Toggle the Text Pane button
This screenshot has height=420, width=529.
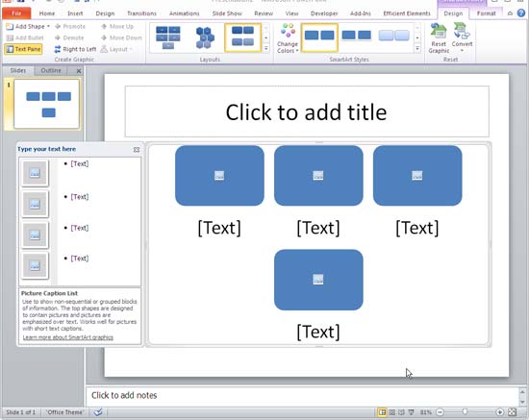pos(24,49)
